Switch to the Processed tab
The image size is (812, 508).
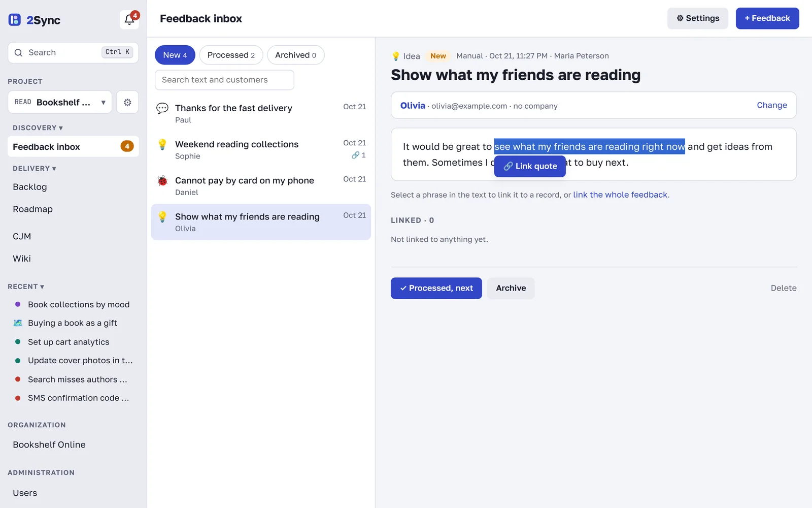coord(231,55)
